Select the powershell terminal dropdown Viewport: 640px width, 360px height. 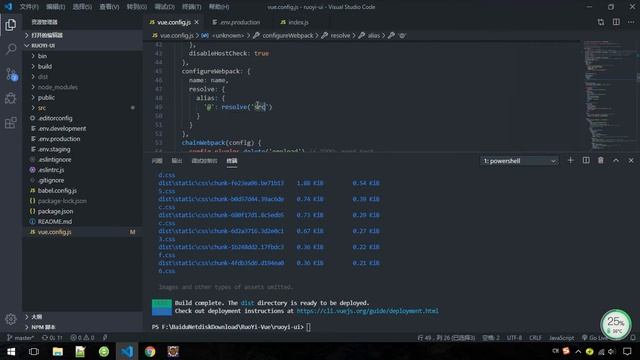[x=519, y=161]
